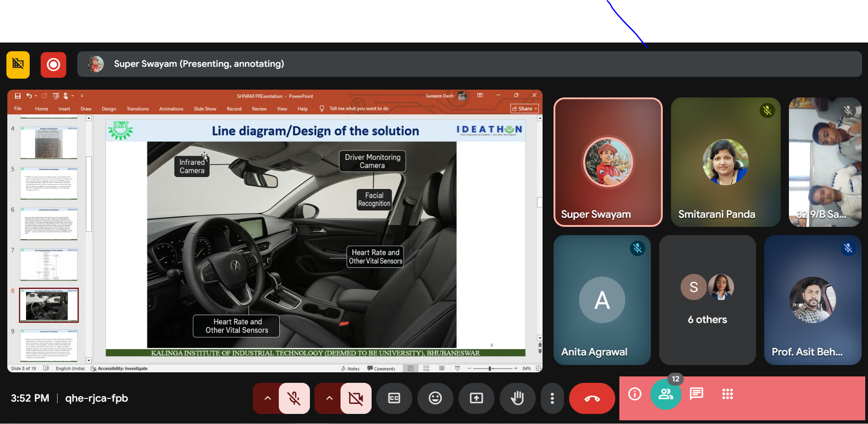
Task: Leave the call with red button
Action: coord(592,398)
